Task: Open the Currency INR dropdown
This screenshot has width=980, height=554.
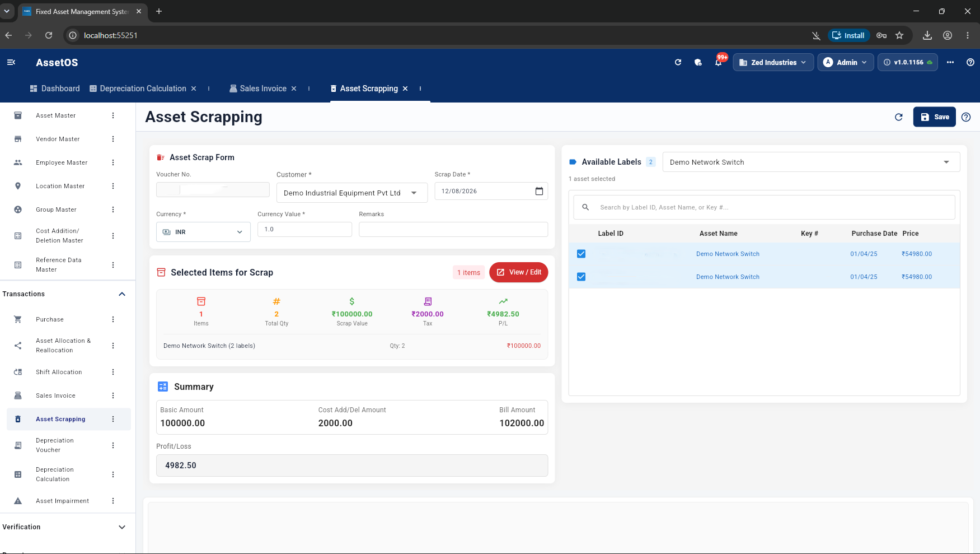Action: (x=203, y=232)
